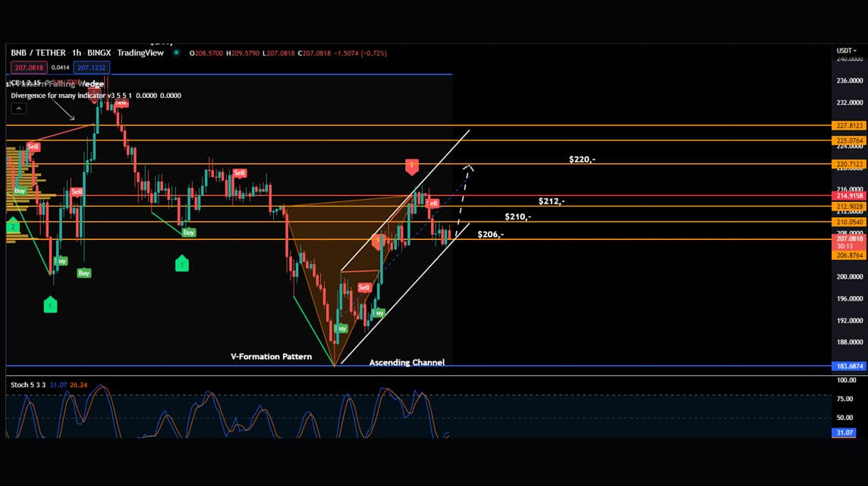The height and width of the screenshot is (486, 868).
Task: Click the green market status dot
Action: pos(176,52)
